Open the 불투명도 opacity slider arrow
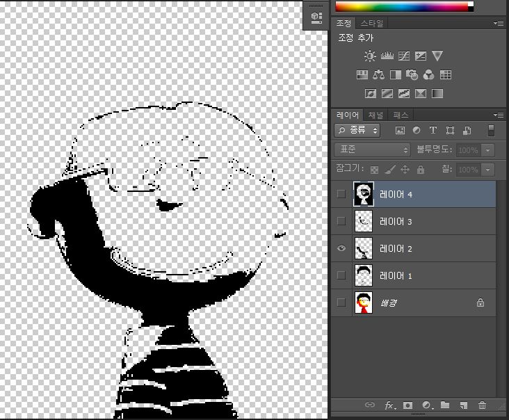This screenshot has width=509, height=420. coord(487,150)
